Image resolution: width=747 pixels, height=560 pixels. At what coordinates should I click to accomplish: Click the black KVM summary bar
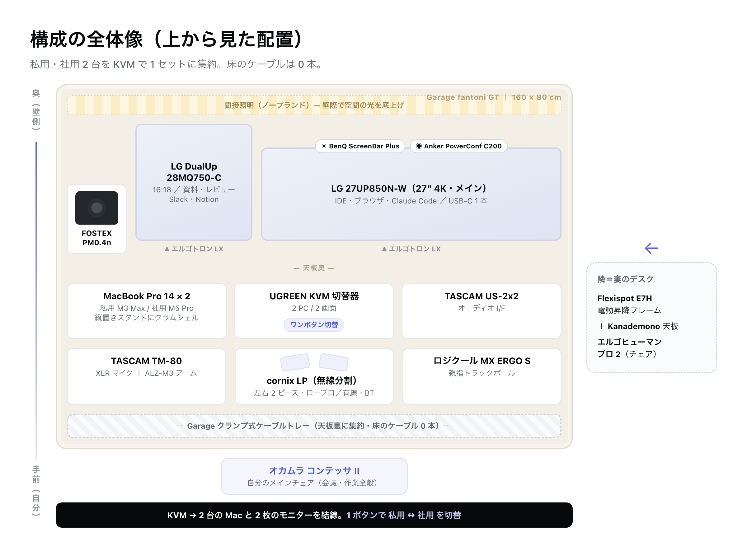[314, 515]
